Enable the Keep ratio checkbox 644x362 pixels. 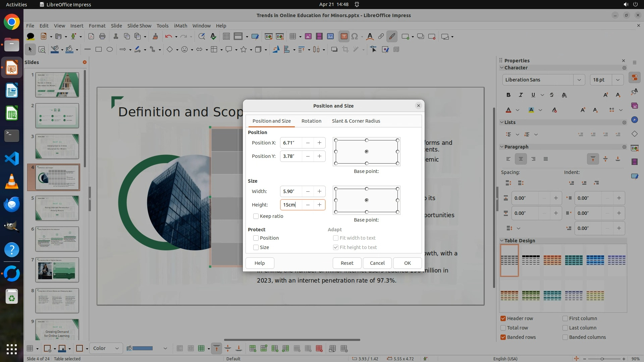click(x=256, y=216)
